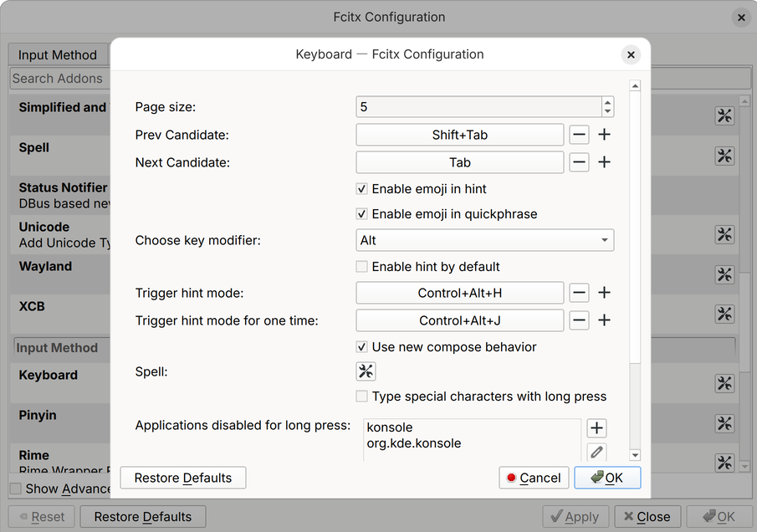Open configuration for the Pinyin addon
The height and width of the screenshot is (532, 757).
[x=724, y=424]
